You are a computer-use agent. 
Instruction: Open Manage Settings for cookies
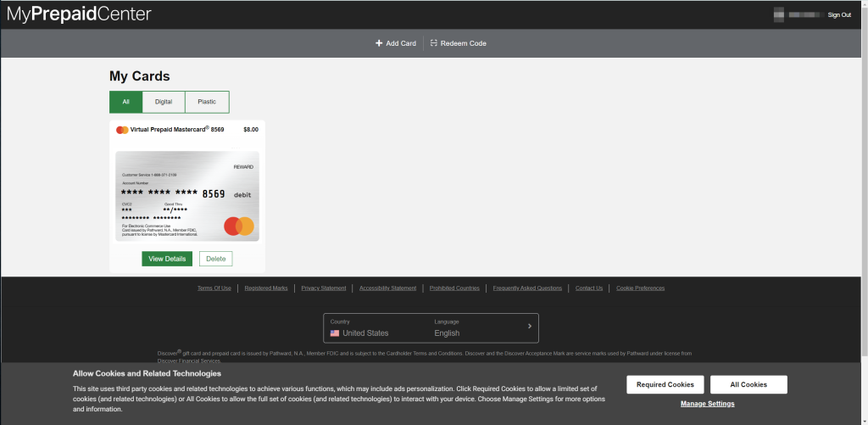pos(708,404)
